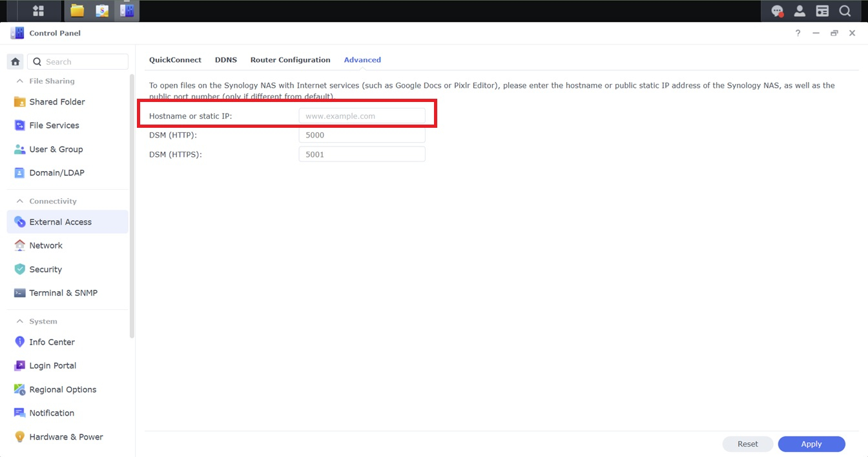Click the Terminal & SNMP icon
868x457 pixels.
tap(19, 292)
